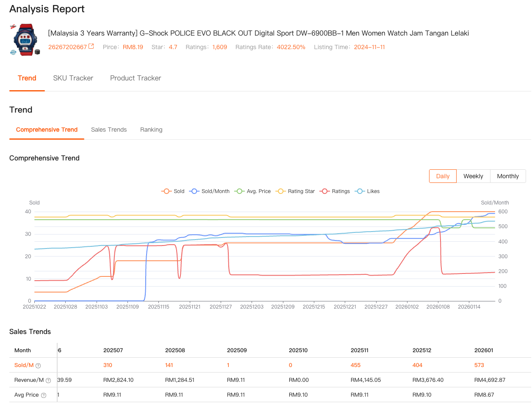
Task: Click the G-Shock watch product thumbnail
Action: (26, 40)
